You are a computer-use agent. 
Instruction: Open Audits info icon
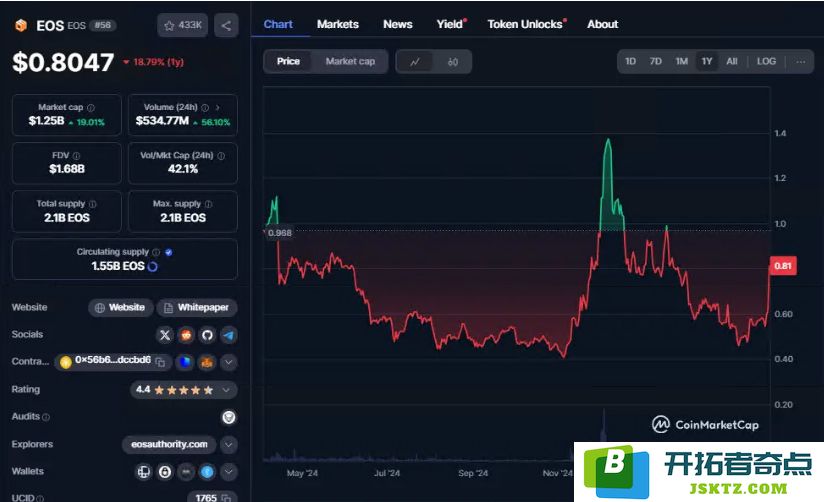coord(46,417)
